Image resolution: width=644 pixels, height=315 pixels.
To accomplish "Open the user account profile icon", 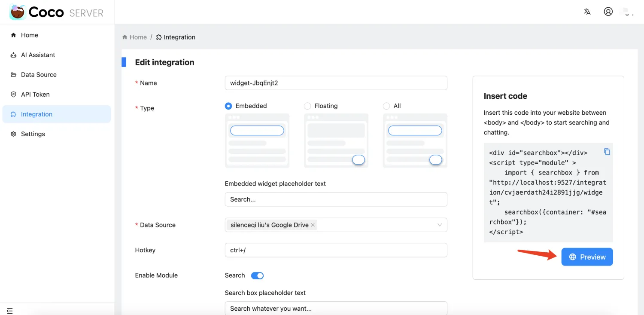I will [x=608, y=12].
